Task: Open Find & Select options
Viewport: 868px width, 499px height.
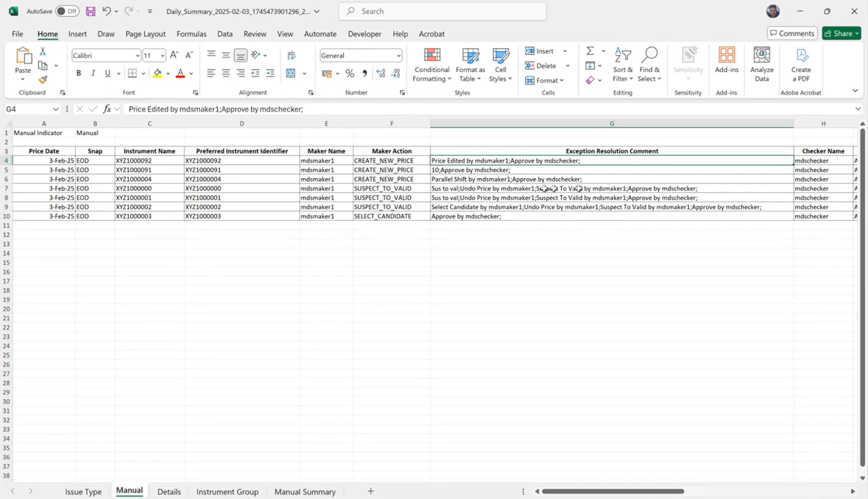Action: coord(649,65)
